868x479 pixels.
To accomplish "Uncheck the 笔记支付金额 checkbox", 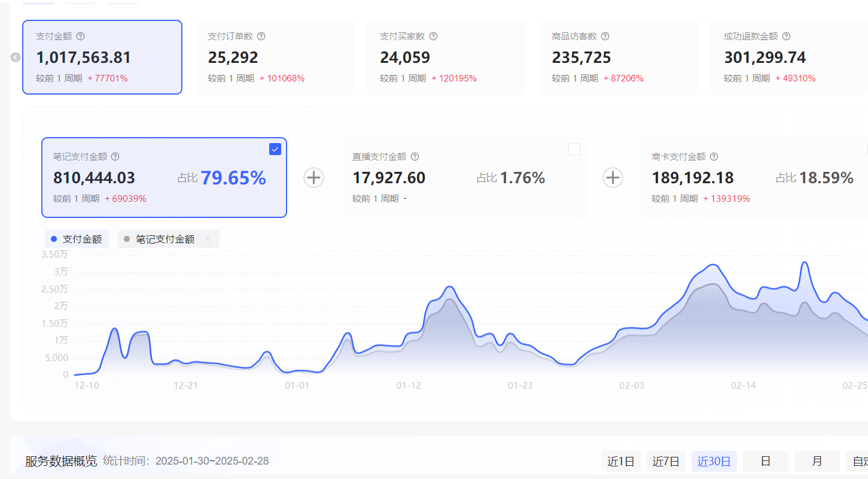I will 275,150.
